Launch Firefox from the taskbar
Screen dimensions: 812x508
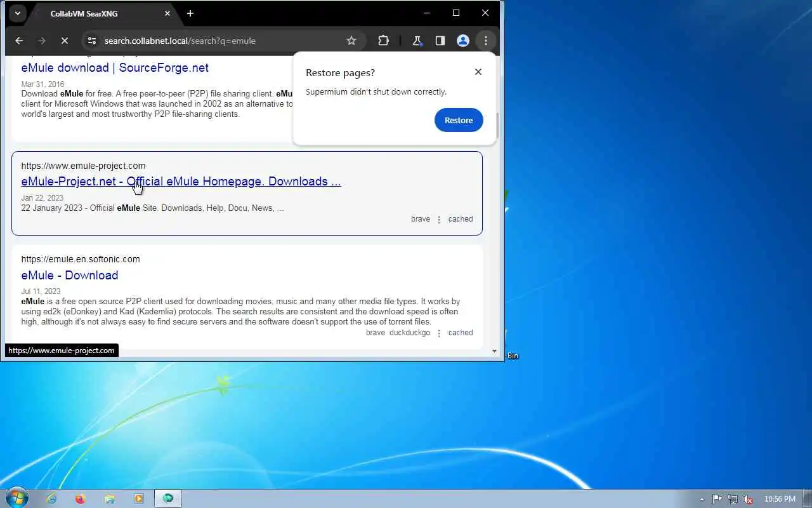80,498
